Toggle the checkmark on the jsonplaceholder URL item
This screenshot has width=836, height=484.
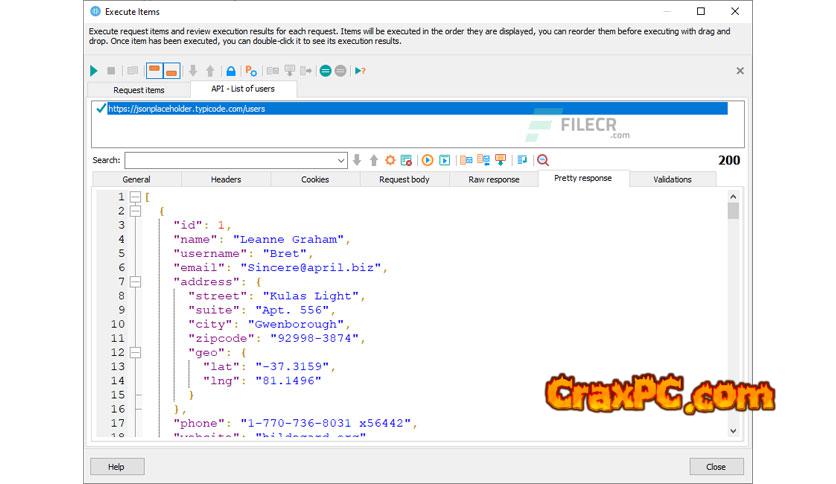[x=101, y=108]
